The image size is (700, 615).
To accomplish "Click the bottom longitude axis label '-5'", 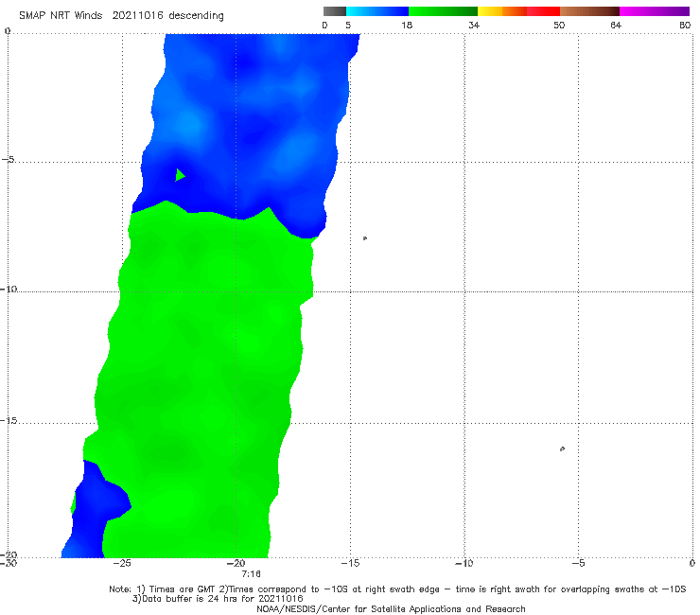I will tap(578, 563).
